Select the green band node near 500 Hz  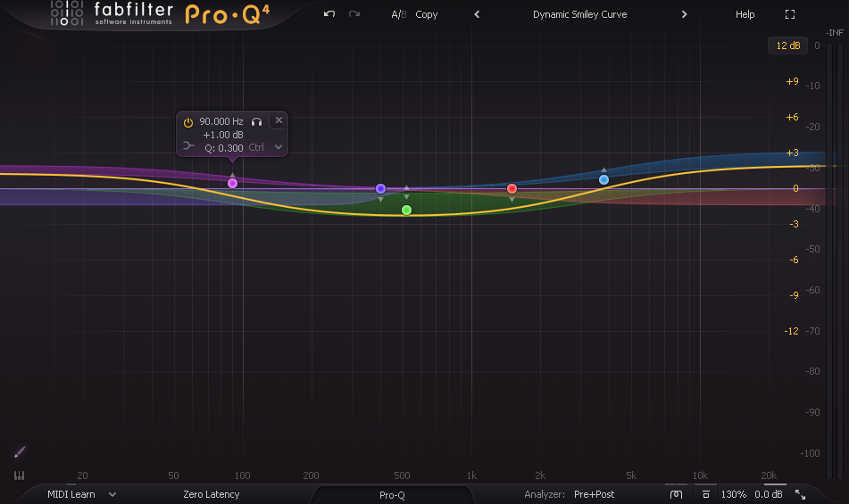click(x=406, y=211)
